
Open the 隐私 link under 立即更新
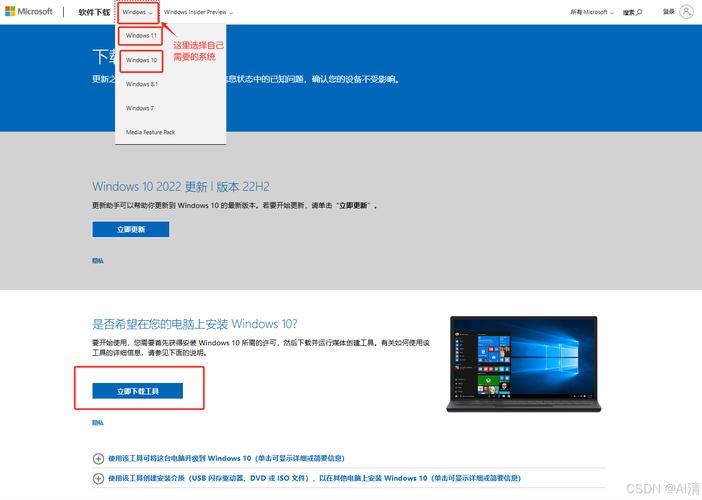click(98, 261)
